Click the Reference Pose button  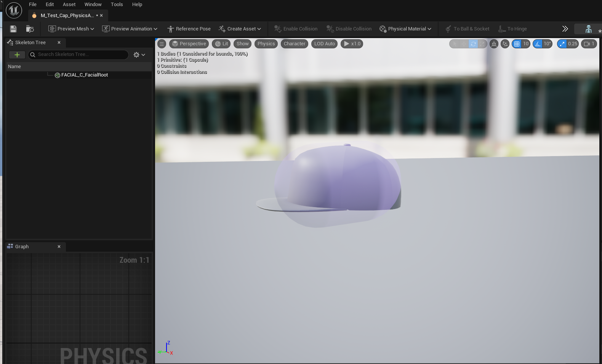point(189,29)
